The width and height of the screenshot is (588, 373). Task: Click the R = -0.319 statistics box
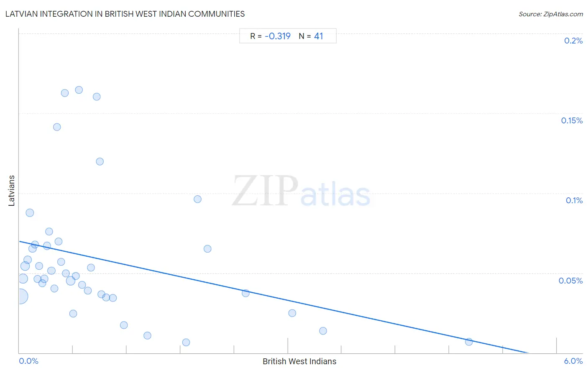pyautogui.click(x=288, y=36)
